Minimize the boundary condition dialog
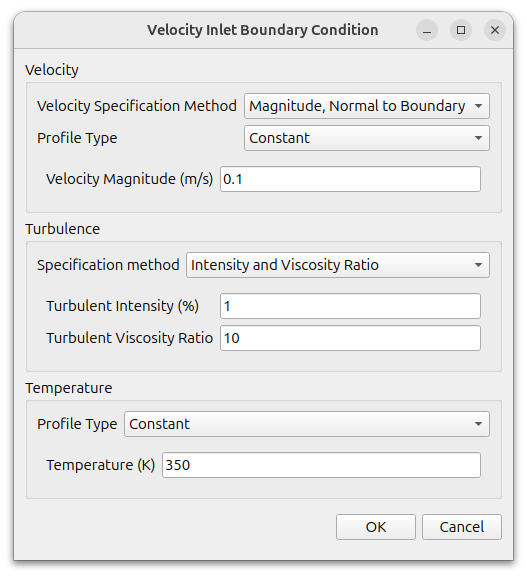This screenshot has height=577, width=527. coord(427,30)
